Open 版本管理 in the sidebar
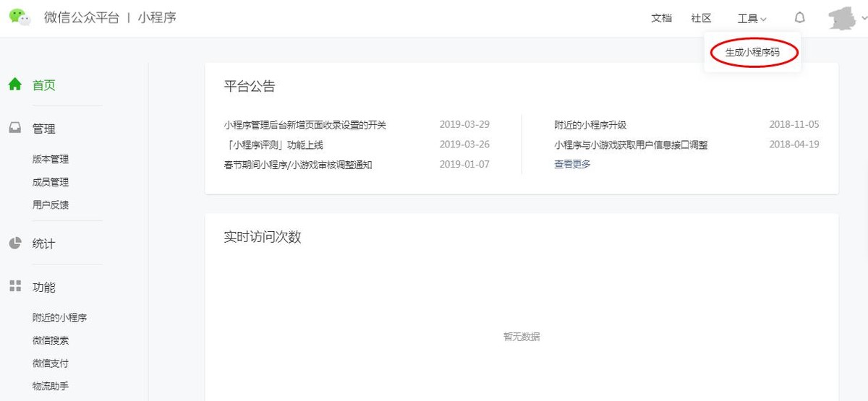Screen dimensions: 868x401 click(51, 159)
